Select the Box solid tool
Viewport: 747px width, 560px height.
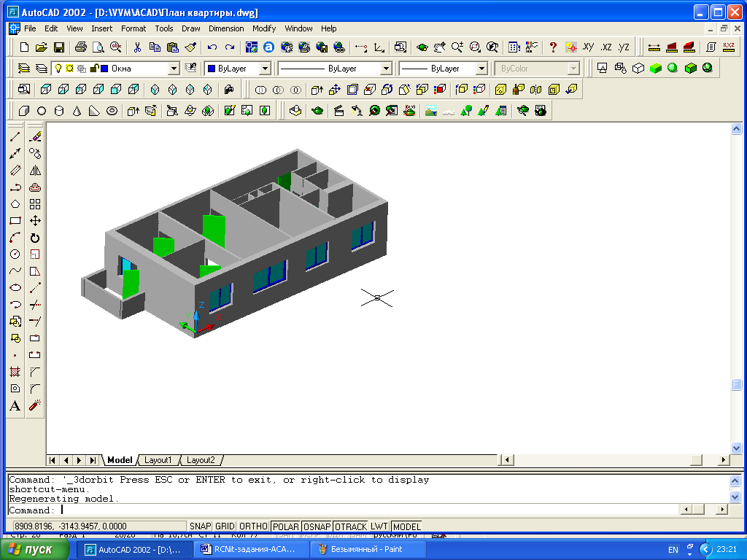click(24, 111)
